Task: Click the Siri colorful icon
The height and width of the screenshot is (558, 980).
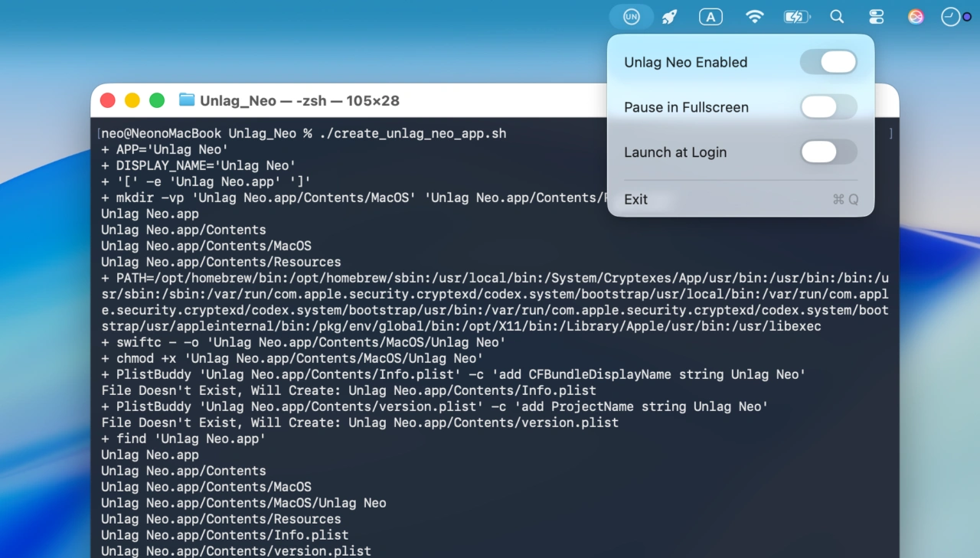Action: click(x=916, y=17)
